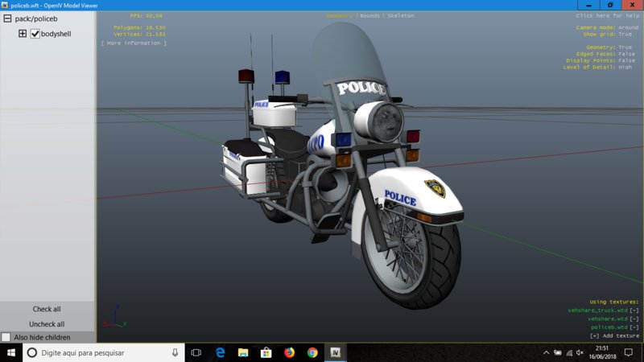Click the policeb.wtd texture name
This screenshot has height=362, width=644.
(609, 327)
